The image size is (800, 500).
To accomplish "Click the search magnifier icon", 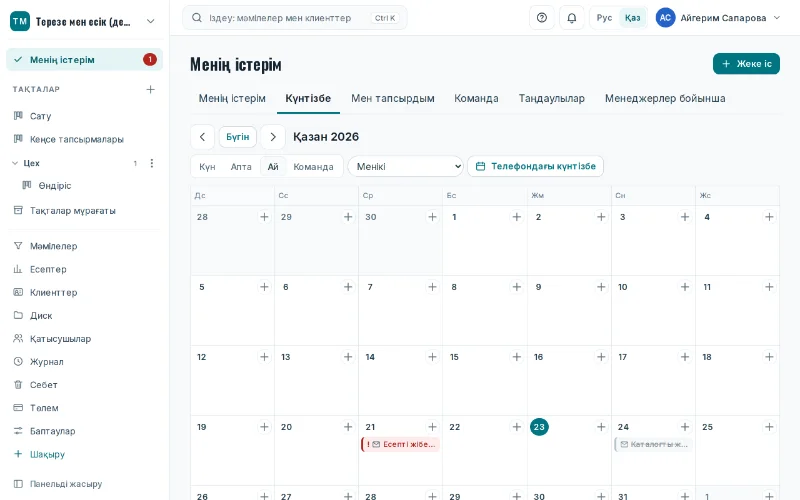I will [x=196, y=18].
